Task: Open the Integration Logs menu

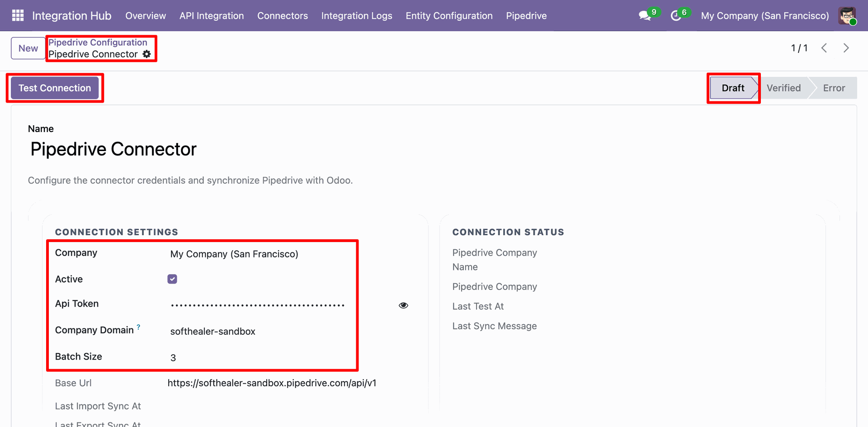Action: coord(357,15)
